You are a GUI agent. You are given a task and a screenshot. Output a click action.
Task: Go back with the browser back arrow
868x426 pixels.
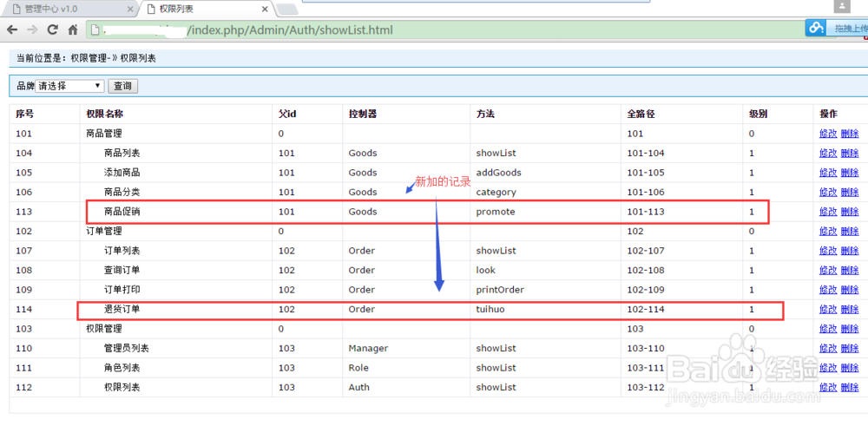click(12, 29)
